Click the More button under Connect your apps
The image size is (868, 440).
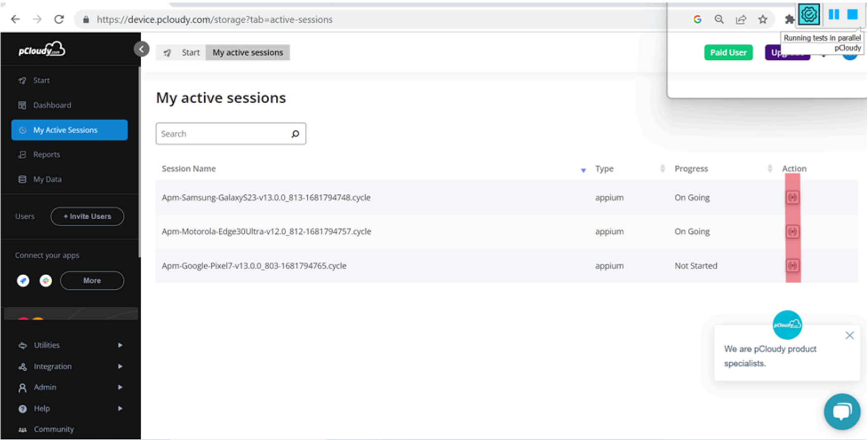pos(92,281)
